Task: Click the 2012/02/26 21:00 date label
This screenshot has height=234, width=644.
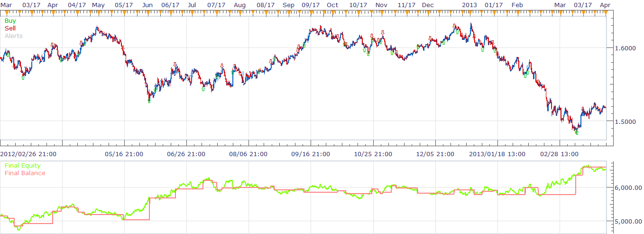Action: tap(28, 154)
